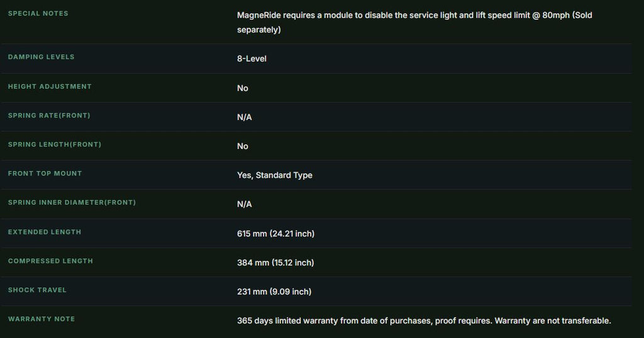The image size is (644, 338).
Task: Click the SPECIAL NOTES label
Action: [38, 14]
